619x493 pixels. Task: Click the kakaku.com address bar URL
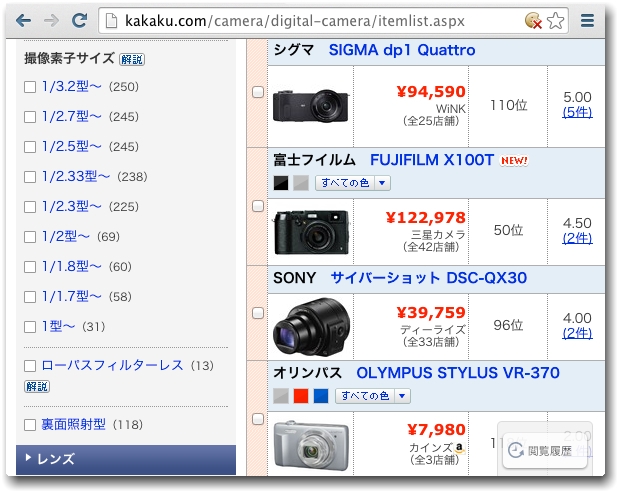(294, 21)
